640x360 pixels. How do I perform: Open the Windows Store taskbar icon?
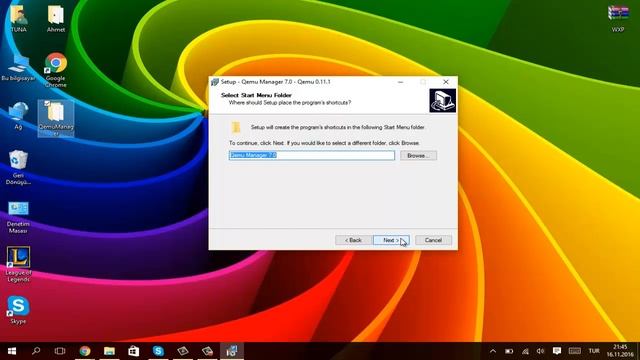pos(134,351)
